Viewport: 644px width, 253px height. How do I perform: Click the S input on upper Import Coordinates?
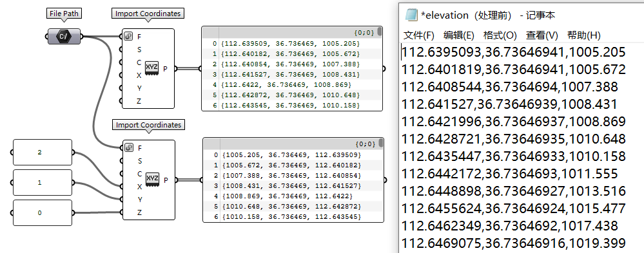[139, 50]
